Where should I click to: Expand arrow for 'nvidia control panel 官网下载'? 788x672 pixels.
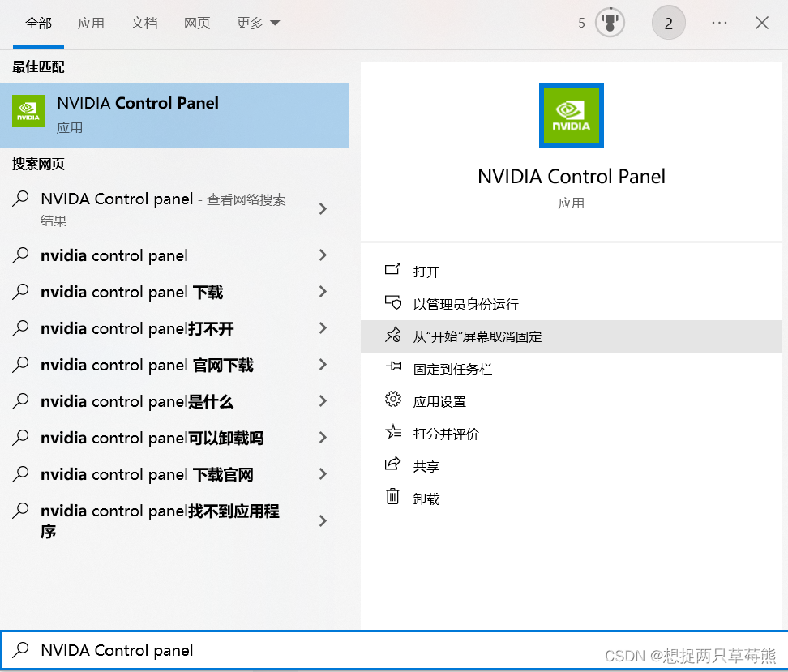(323, 365)
